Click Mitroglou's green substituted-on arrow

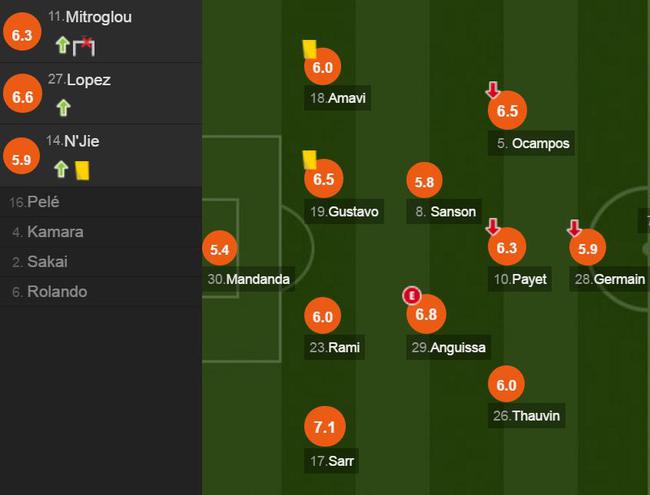click(x=63, y=45)
